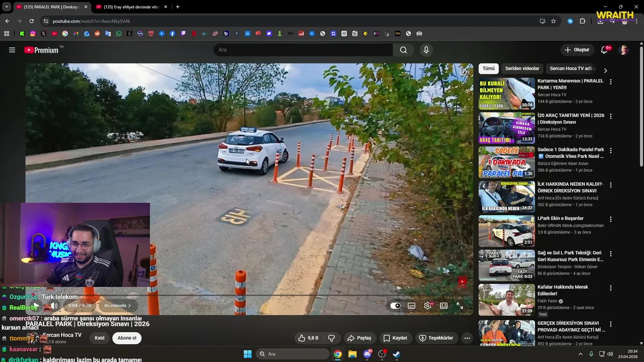Select the 'Tümü' filter chip

pyautogui.click(x=489, y=68)
